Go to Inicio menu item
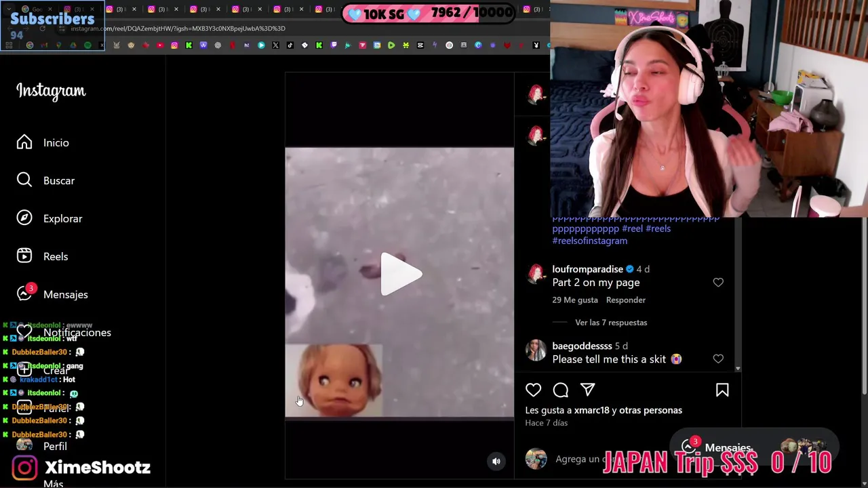The height and width of the screenshot is (488, 868). tap(56, 142)
